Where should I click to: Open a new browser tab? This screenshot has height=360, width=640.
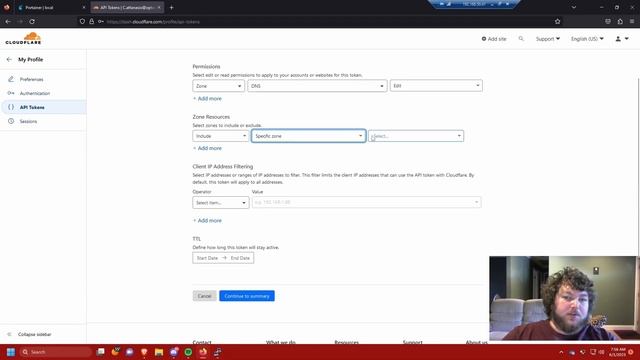tap(171, 7)
